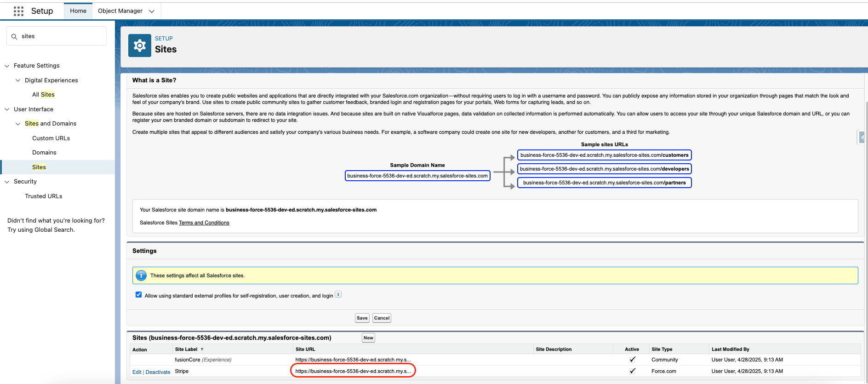Collapse the Security section
868x384 pixels.
pyautogui.click(x=7, y=182)
